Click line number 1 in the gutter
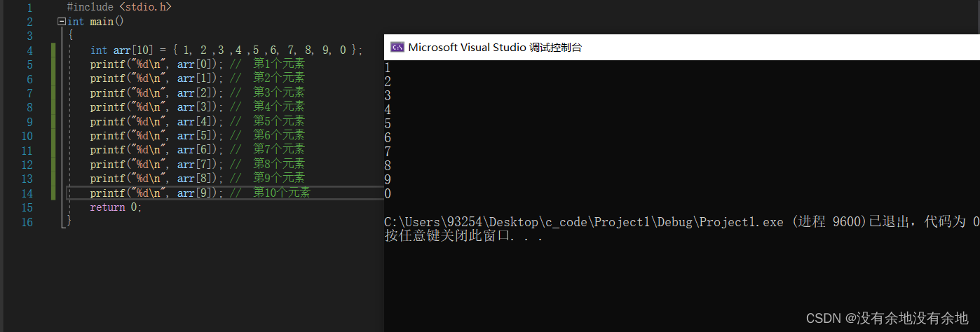The width and height of the screenshot is (980, 332). coord(29,8)
